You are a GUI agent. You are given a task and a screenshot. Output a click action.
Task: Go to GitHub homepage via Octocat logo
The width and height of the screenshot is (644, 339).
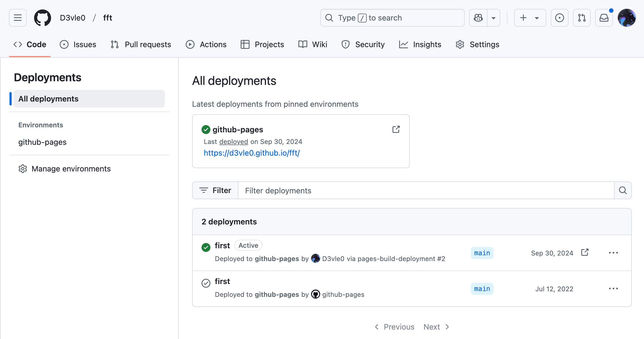42,18
